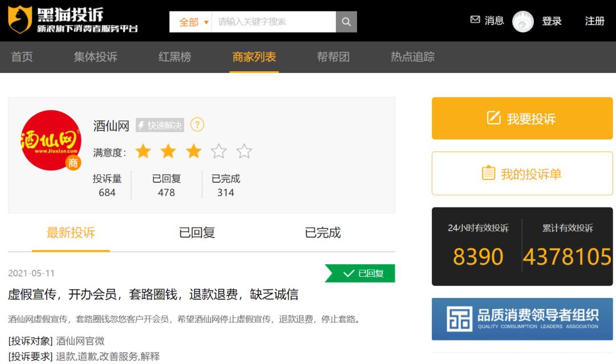Switch to the 已回复 tab
This screenshot has width=616, height=364.
pyautogui.click(x=197, y=232)
